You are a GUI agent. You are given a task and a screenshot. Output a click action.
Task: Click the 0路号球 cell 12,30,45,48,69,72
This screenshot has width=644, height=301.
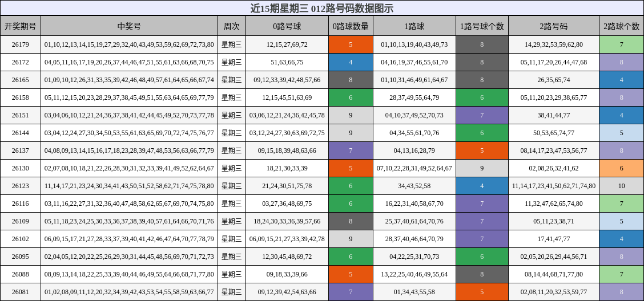click(287, 257)
